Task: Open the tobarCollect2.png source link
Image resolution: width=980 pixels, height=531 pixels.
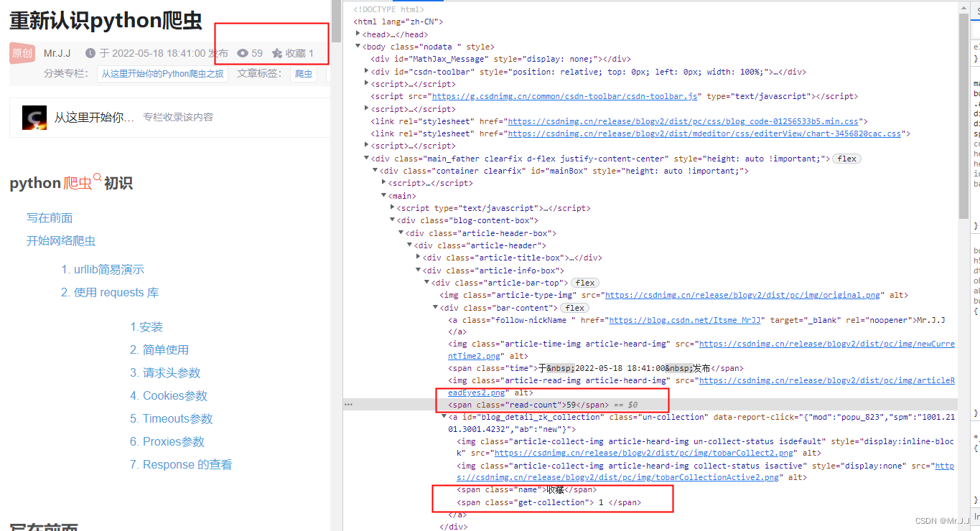Action: point(644,453)
